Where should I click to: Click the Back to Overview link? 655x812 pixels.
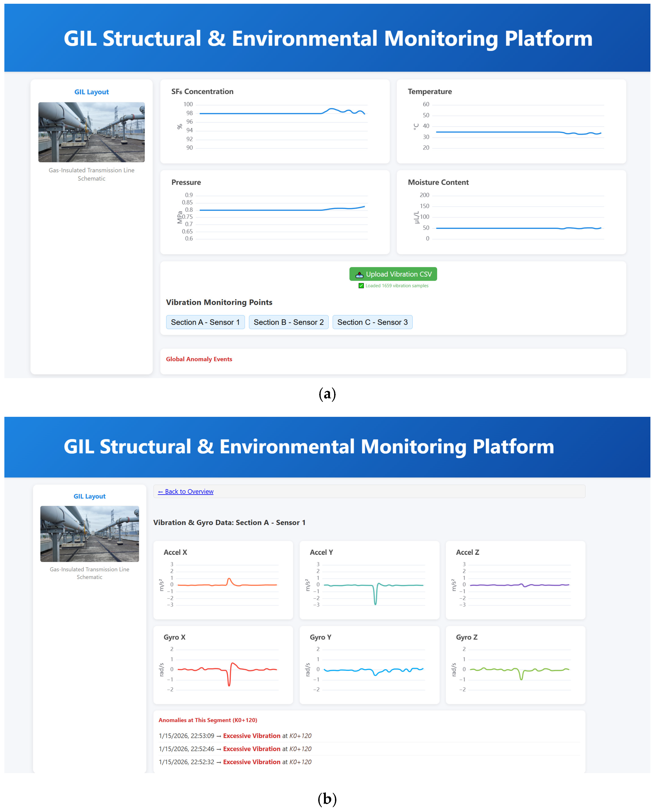pyautogui.click(x=186, y=492)
